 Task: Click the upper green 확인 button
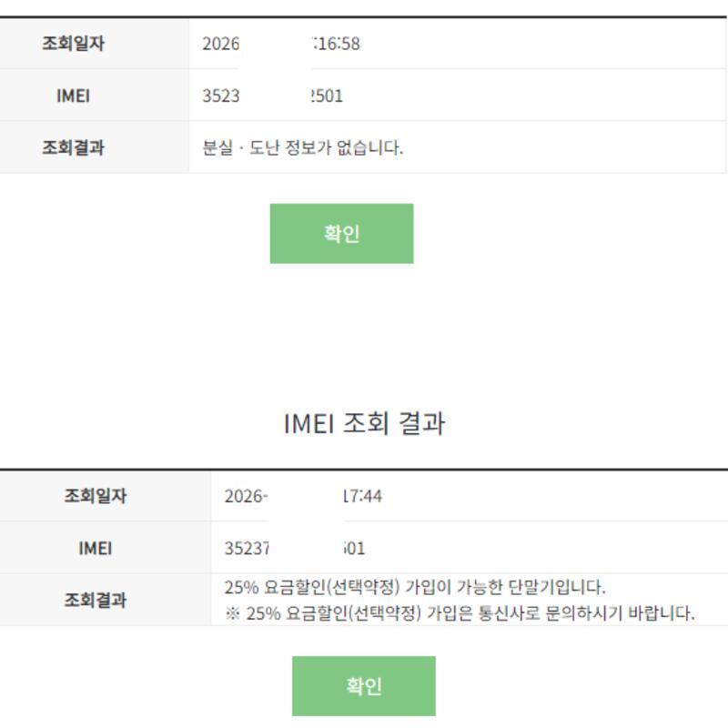click(341, 234)
